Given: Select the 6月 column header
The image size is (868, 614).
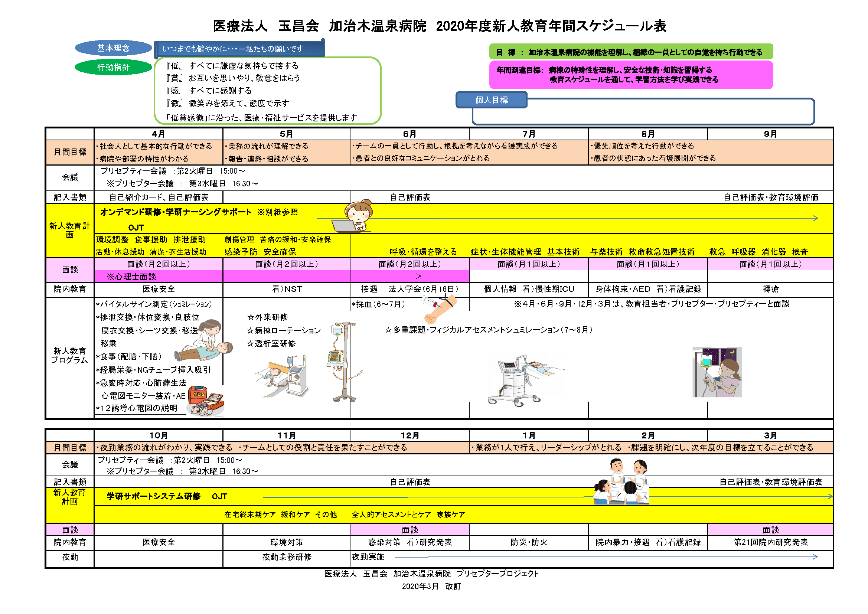Looking at the screenshot, I should [409, 134].
